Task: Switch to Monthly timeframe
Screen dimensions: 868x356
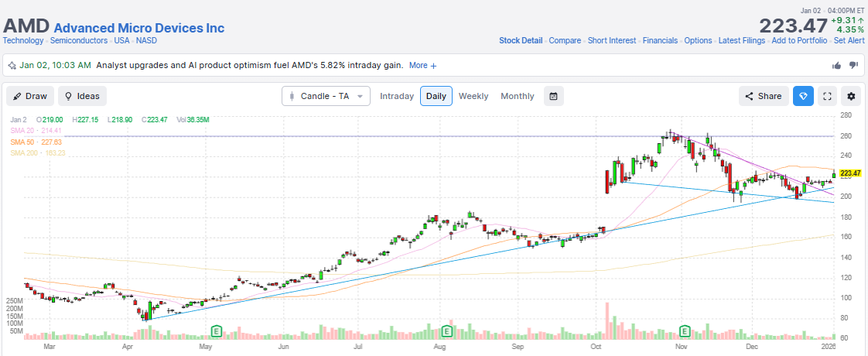Action: tap(518, 96)
